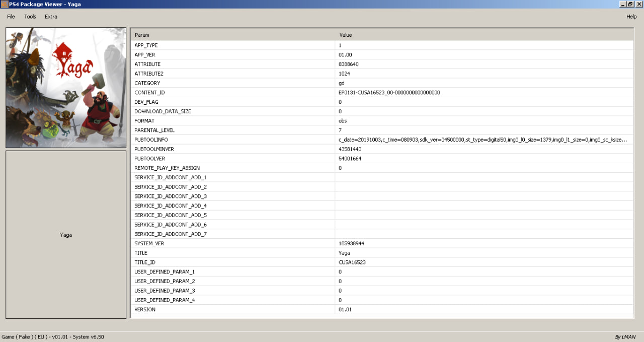Select the FORMAT parameter

tap(144, 121)
